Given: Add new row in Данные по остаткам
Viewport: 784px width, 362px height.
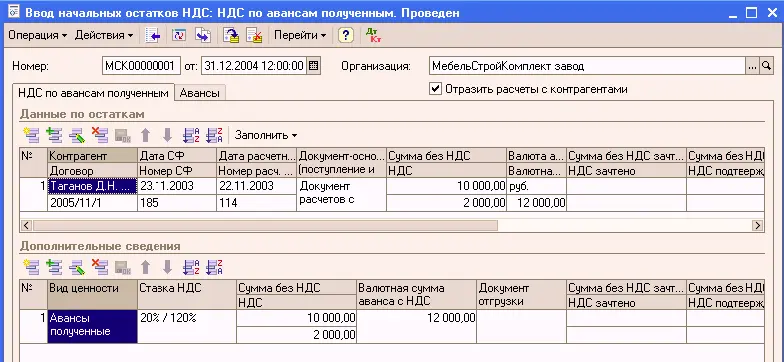Looking at the screenshot, I should pos(31,134).
